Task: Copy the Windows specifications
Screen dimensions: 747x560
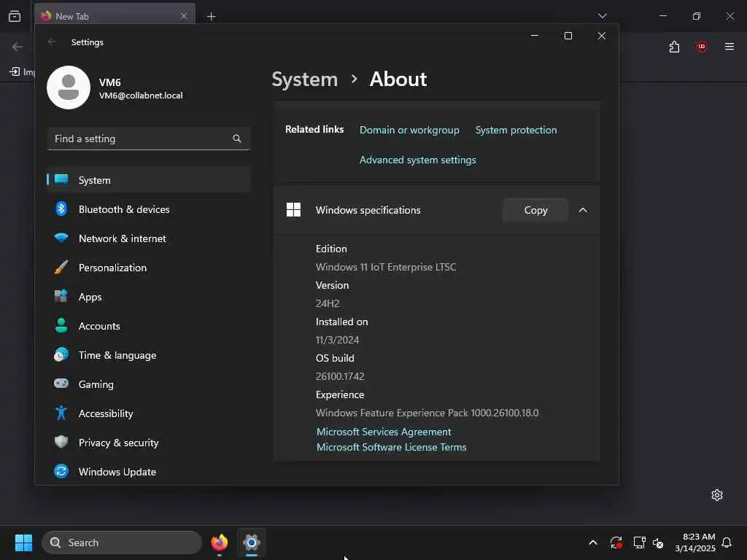Action: 535,210
